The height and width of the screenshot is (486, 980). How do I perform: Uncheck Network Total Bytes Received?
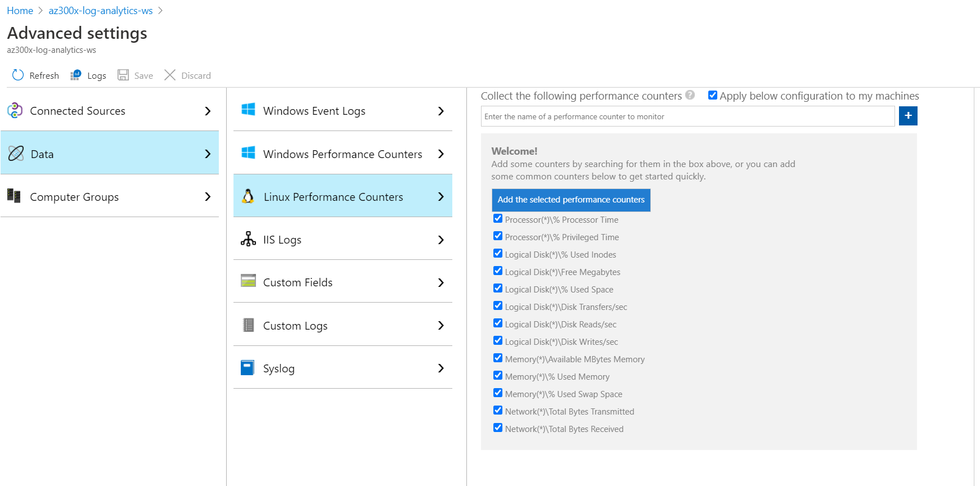tap(498, 427)
